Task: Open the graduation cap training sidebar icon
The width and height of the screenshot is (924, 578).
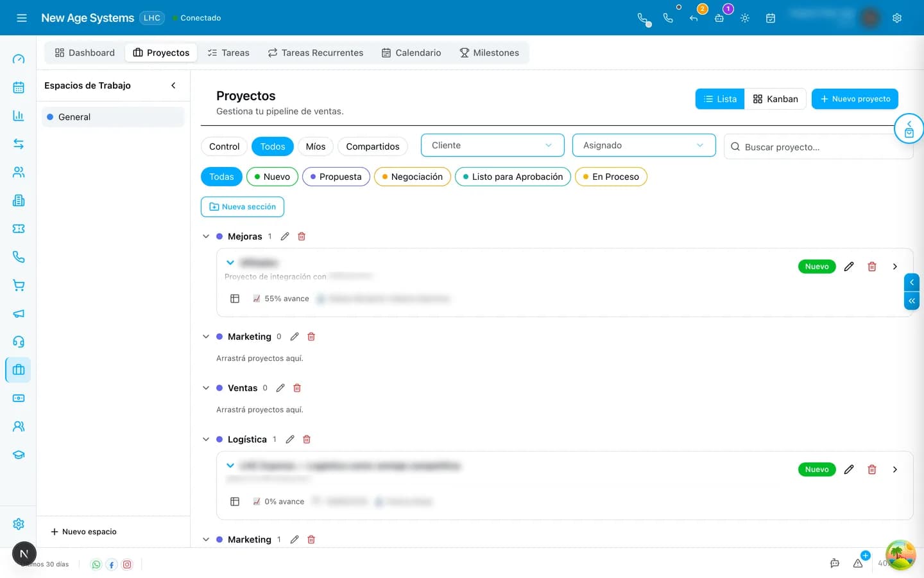Action: click(19, 455)
